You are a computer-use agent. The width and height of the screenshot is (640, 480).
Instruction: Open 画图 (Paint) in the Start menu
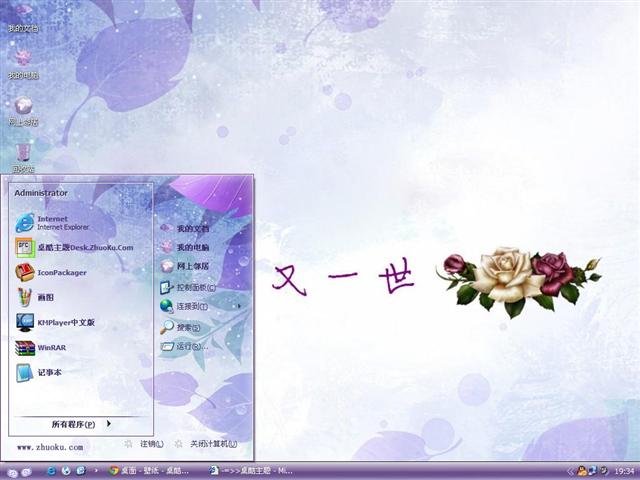coord(35,297)
